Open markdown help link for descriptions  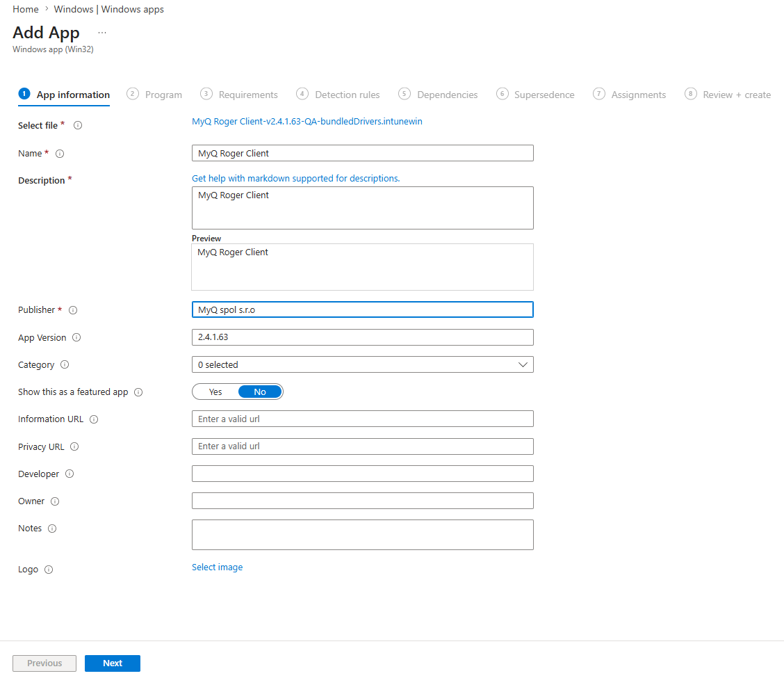point(296,179)
